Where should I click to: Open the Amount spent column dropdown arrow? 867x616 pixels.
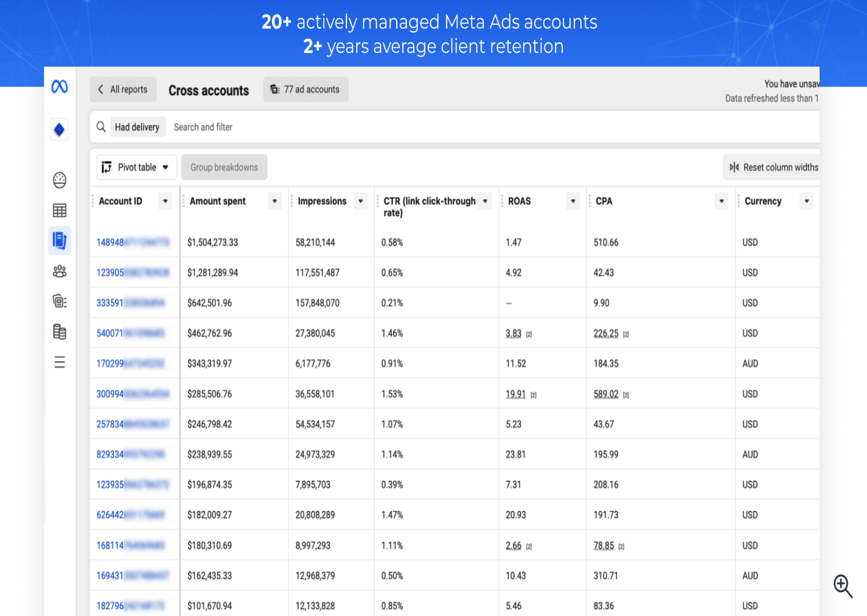(275, 201)
